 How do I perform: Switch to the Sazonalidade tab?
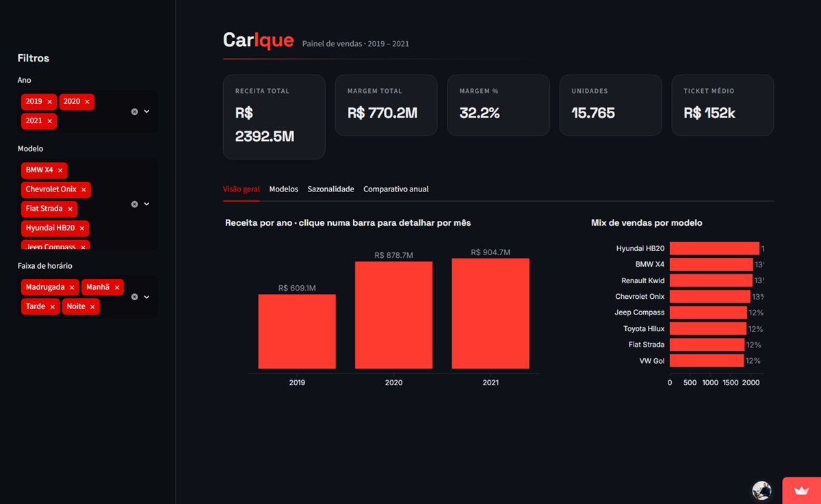(x=331, y=189)
